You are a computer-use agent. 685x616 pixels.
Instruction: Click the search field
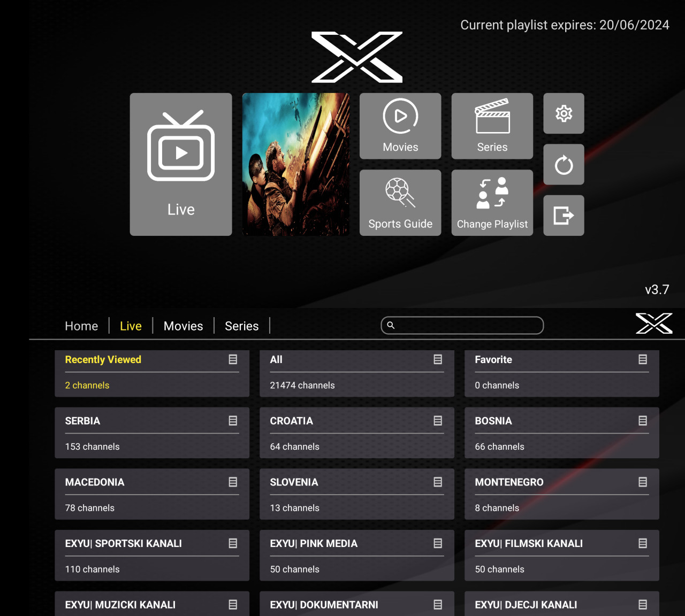(461, 325)
